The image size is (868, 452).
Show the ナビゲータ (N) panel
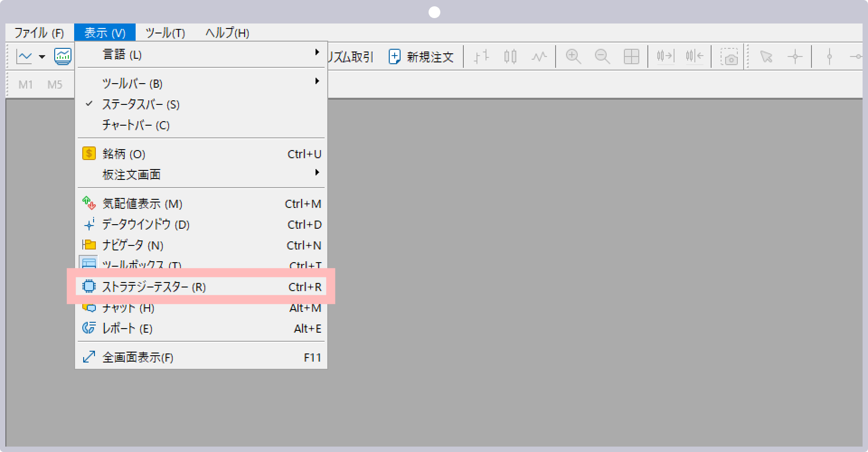point(201,245)
